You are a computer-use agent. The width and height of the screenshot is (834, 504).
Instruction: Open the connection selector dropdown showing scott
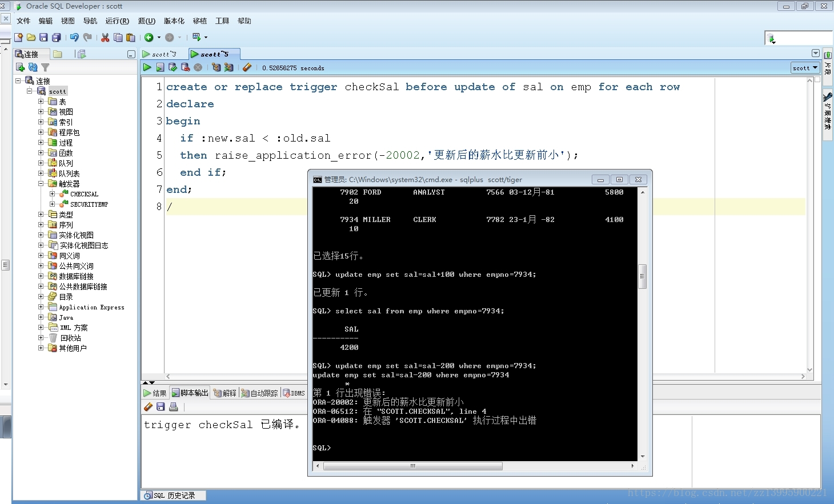805,68
